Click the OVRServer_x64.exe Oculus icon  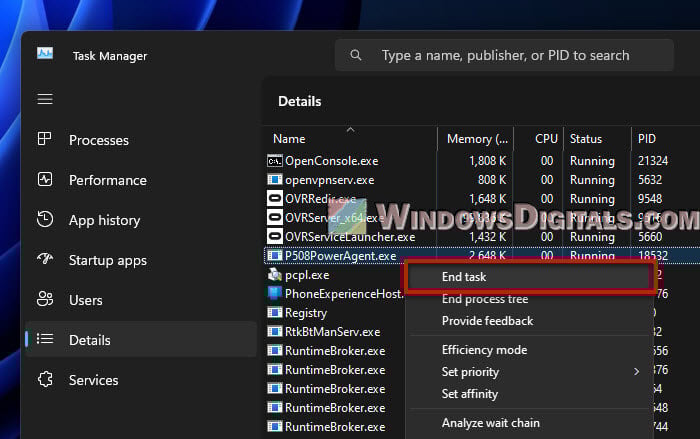click(275, 217)
